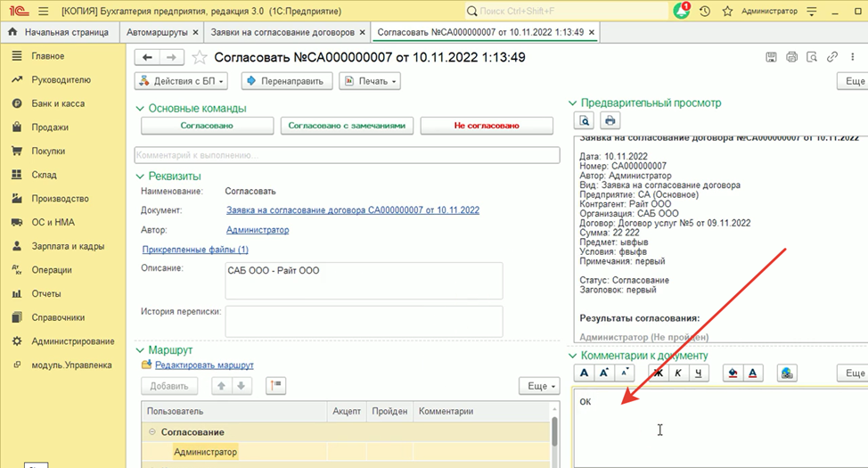The width and height of the screenshot is (868, 468).
Task: Click the header print preview icon
Action: [x=812, y=57]
